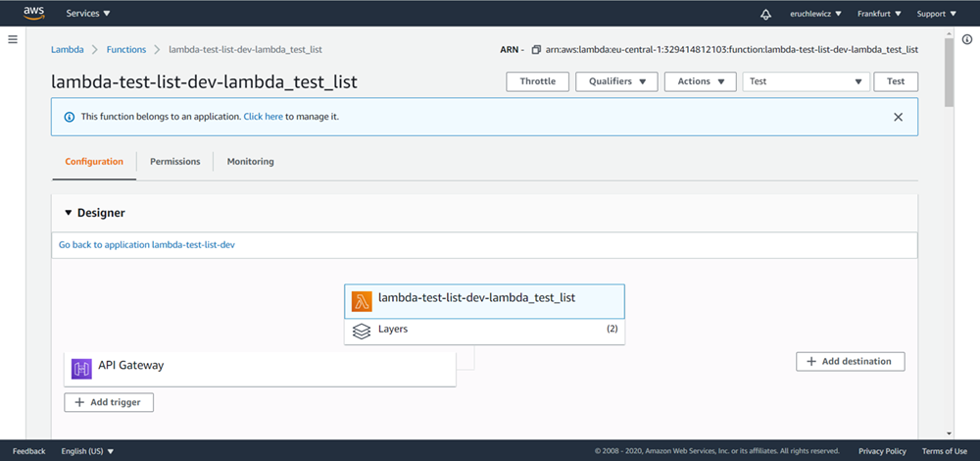
Task: Open the test event selector combo box
Action: click(807, 82)
